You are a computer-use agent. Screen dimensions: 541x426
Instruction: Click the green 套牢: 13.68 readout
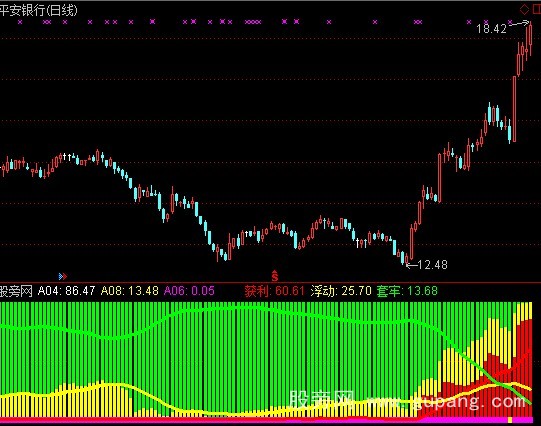point(407,291)
